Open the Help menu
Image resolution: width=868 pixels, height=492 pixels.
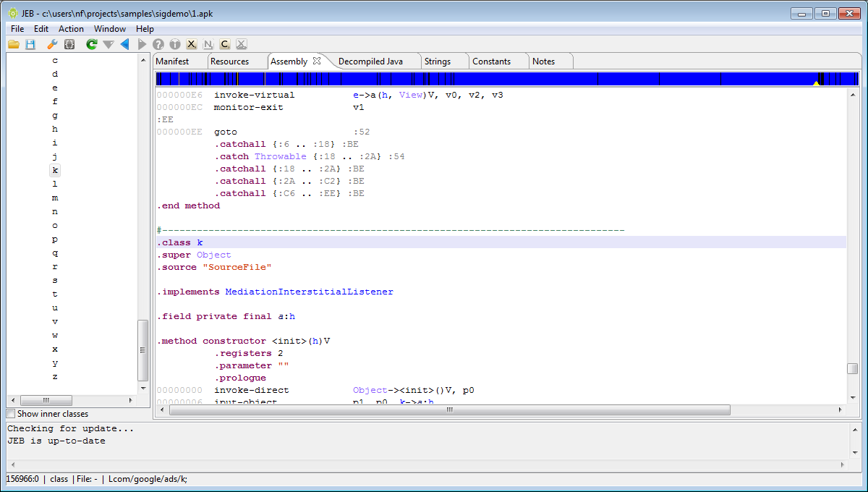[145, 29]
